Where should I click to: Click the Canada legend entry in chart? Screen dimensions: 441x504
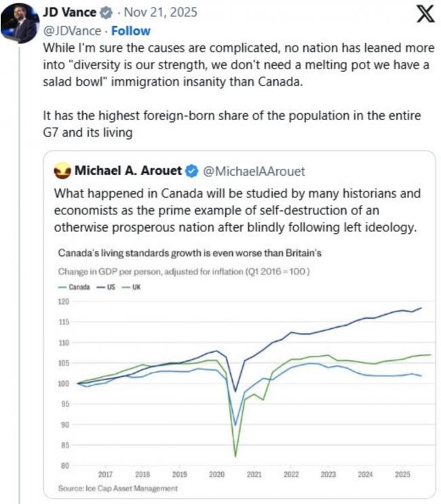75,287
